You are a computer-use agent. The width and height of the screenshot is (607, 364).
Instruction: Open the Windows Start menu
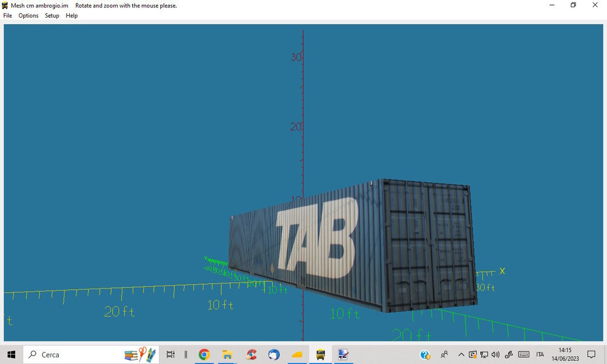[x=12, y=354]
